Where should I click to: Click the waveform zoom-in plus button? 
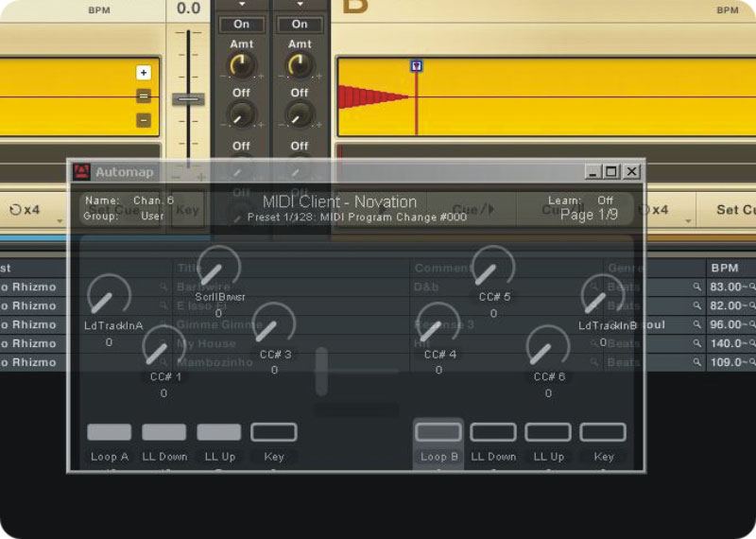coord(144,73)
